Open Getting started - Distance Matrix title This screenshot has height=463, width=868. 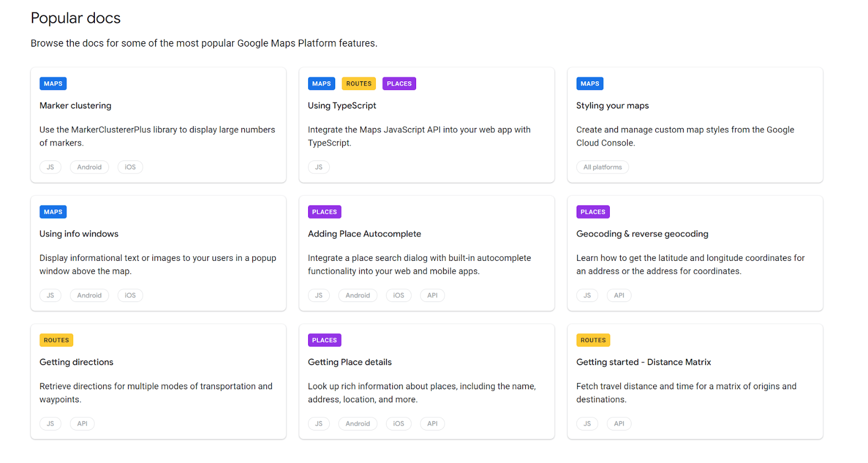[643, 362]
